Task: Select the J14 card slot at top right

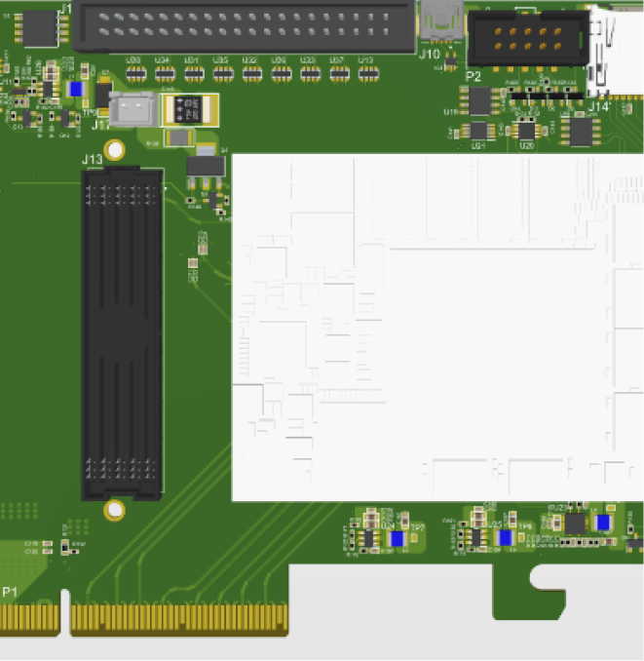Action: (614, 49)
